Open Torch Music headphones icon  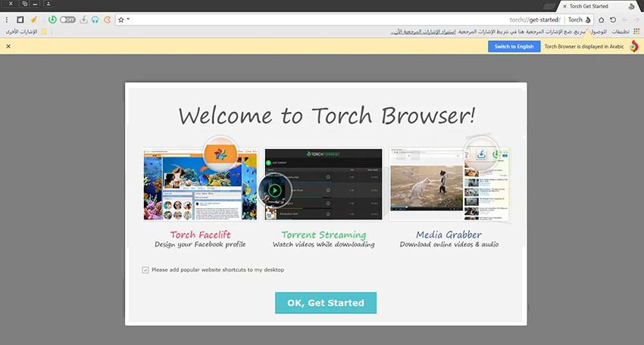[x=95, y=19]
